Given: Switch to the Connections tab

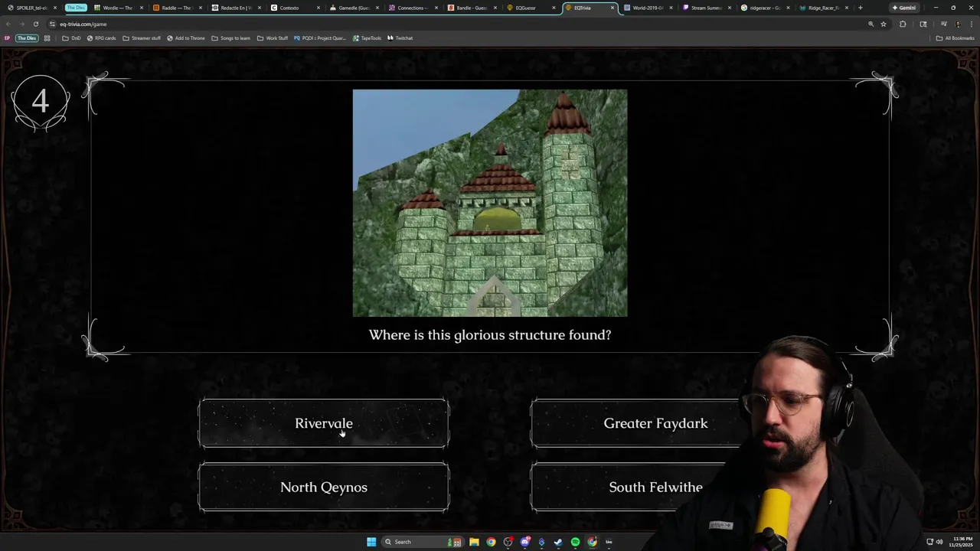Looking at the screenshot, I should (x=411, y=8).
